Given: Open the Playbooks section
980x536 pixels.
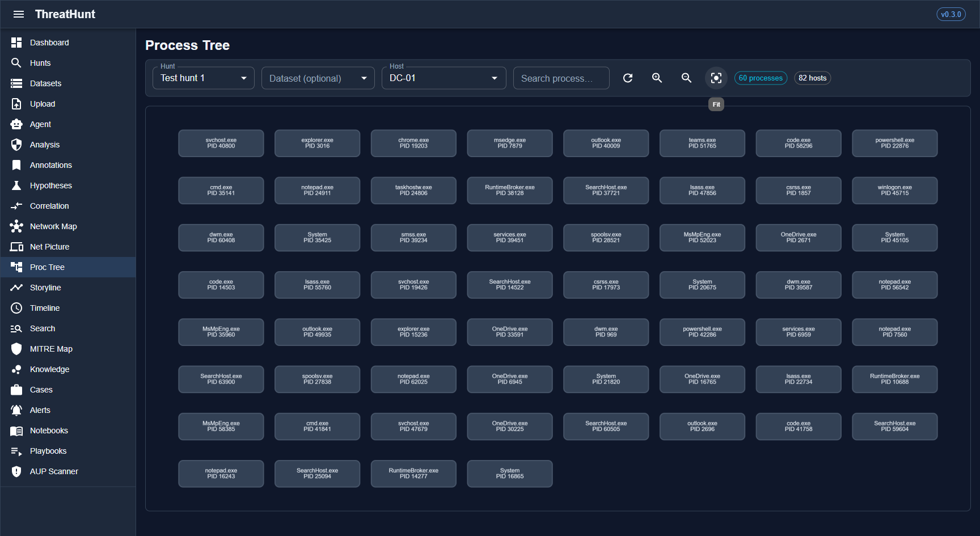Looking at the screenshot, I should click(48, 451).
